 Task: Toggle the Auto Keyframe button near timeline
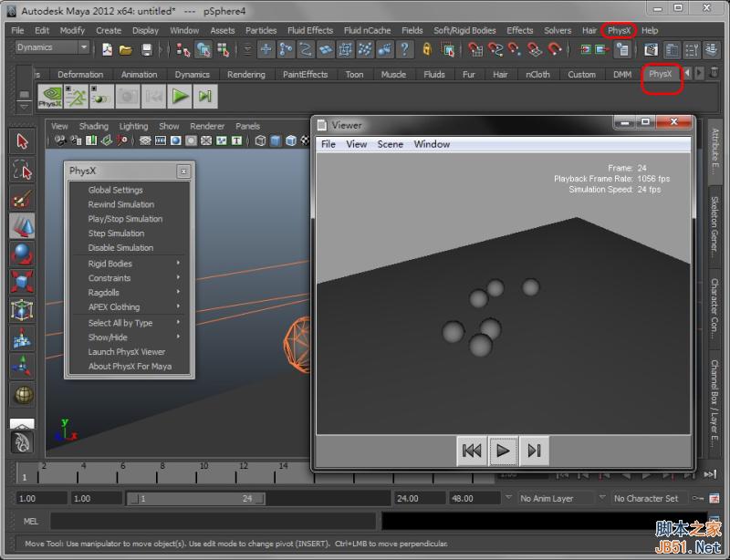point(699,497)
